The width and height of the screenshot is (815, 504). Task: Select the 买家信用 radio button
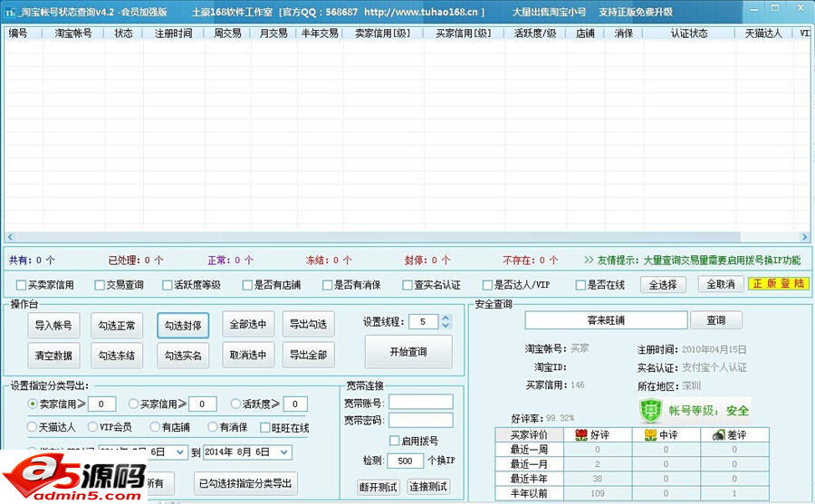click(x=133, y=404)
